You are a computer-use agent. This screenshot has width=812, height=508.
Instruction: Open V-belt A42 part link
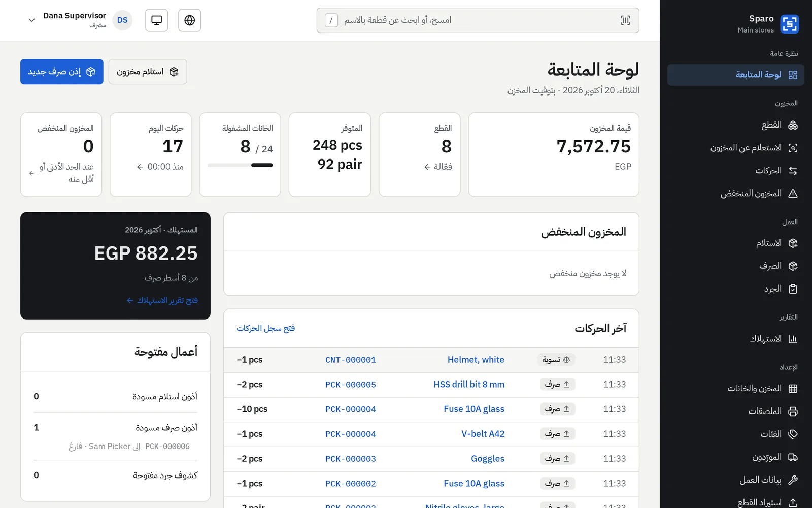pos(483,434)
